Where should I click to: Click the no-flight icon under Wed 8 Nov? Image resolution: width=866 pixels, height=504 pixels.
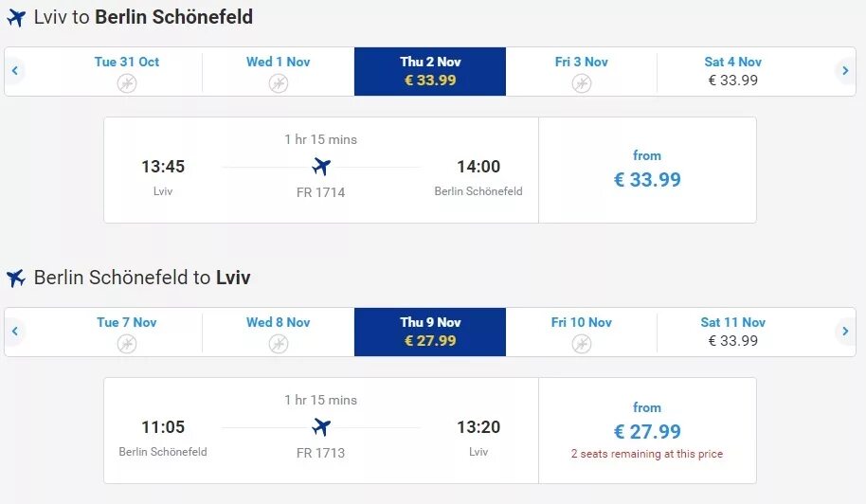(x=278, y=344)
